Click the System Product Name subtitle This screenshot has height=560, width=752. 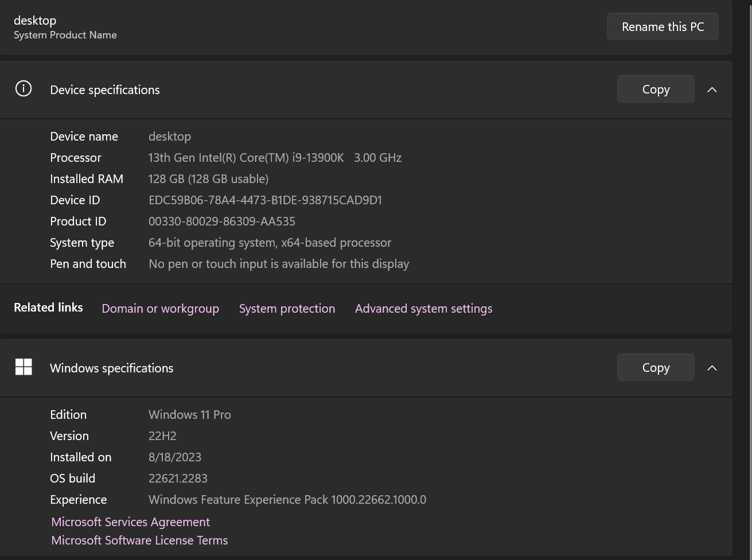coord(65,35)
